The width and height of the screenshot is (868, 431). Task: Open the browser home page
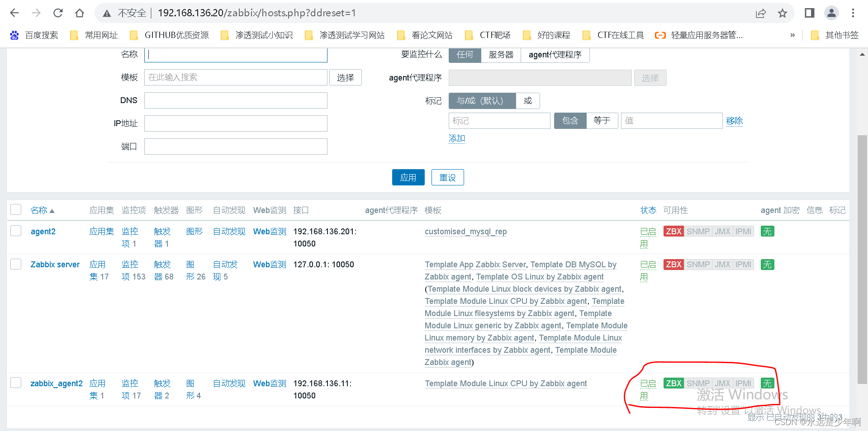coord(80,13)
